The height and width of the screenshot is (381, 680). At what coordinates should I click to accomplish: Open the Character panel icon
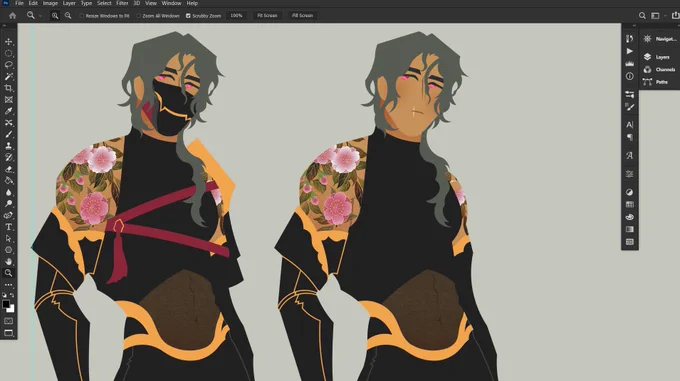[x=630, y=125]
